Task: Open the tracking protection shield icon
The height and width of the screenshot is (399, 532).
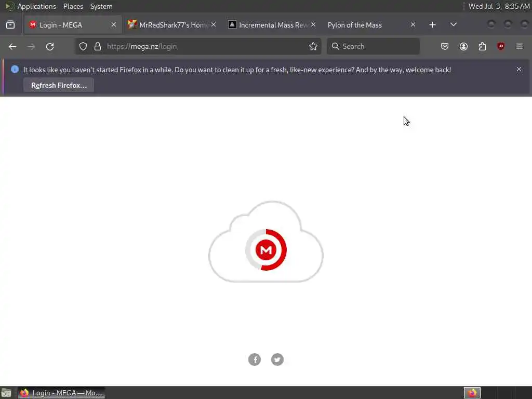Action: click(83, 46)
